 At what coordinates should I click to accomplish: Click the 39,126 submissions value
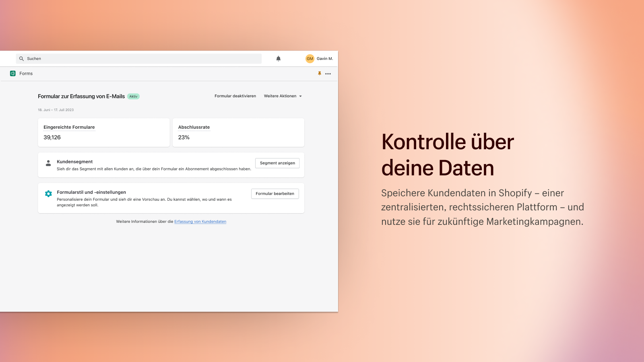[52, 137]
